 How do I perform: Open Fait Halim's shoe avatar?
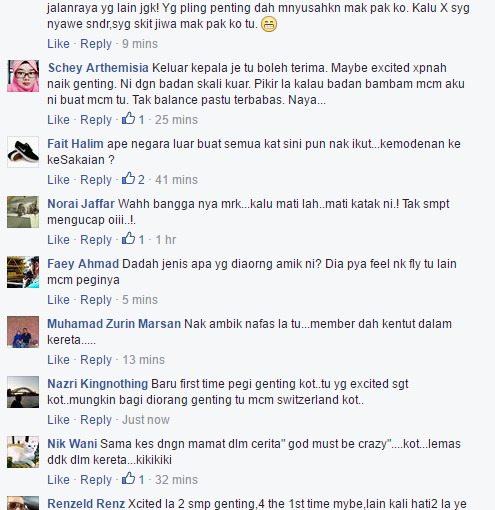23,152
